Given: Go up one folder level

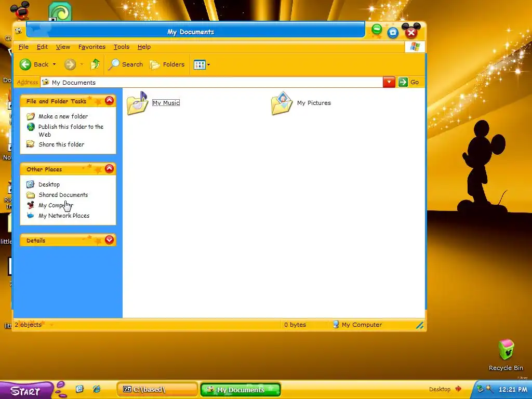Looking at the screenshot, I should pyautogui.click(x=96, y=64).
